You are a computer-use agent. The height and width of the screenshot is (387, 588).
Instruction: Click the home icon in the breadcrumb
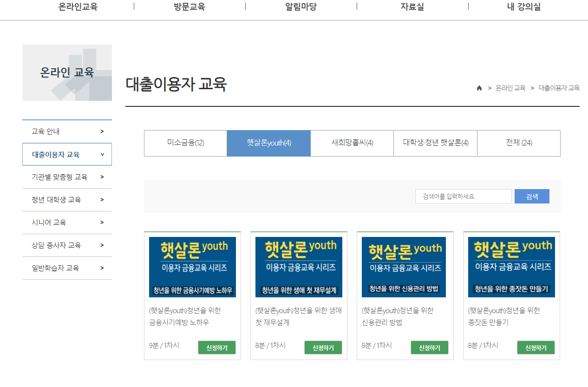pyautogui.click(x=479, y=88)
